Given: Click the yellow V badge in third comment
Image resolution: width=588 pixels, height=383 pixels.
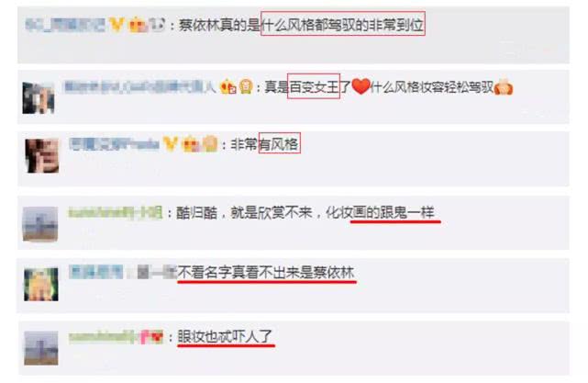Looking at the screenshot, I should pyautogui.click(x=171, y=144).
